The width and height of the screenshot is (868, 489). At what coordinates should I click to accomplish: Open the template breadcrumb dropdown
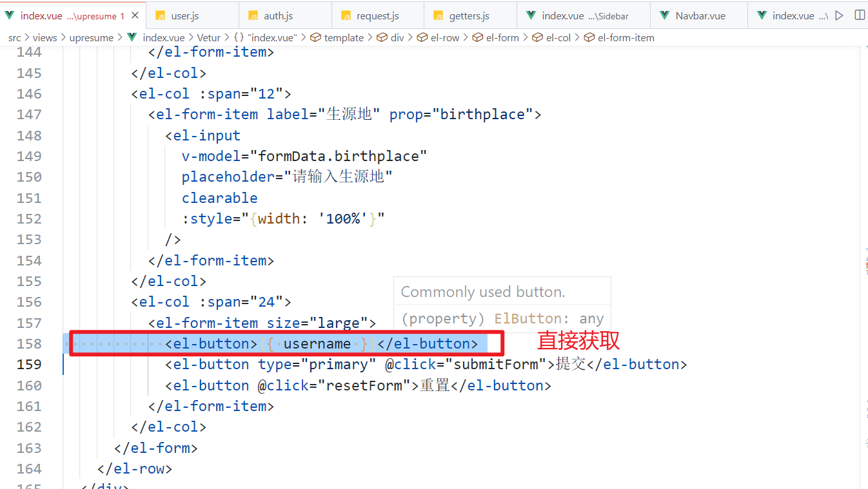[344, 38]
